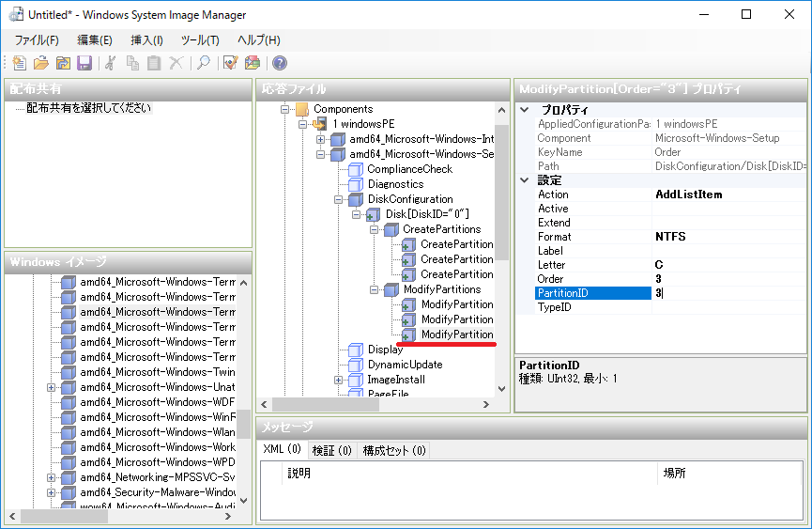
Task: Click the Validate Answer File icon
Action: tap(230, 63)
